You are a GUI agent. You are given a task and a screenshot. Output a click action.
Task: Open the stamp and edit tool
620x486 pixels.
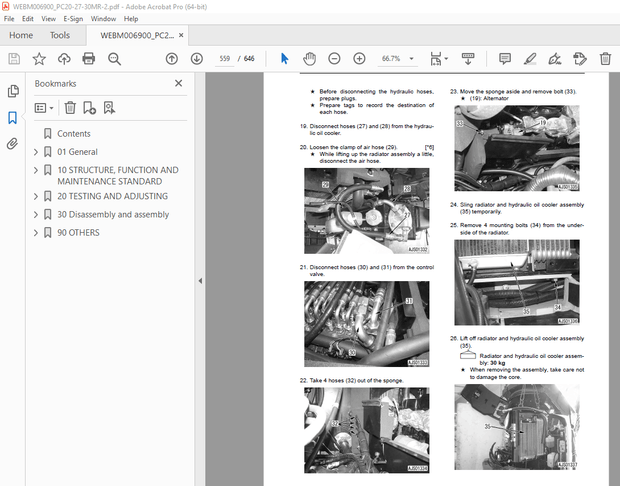pos(580,59)
